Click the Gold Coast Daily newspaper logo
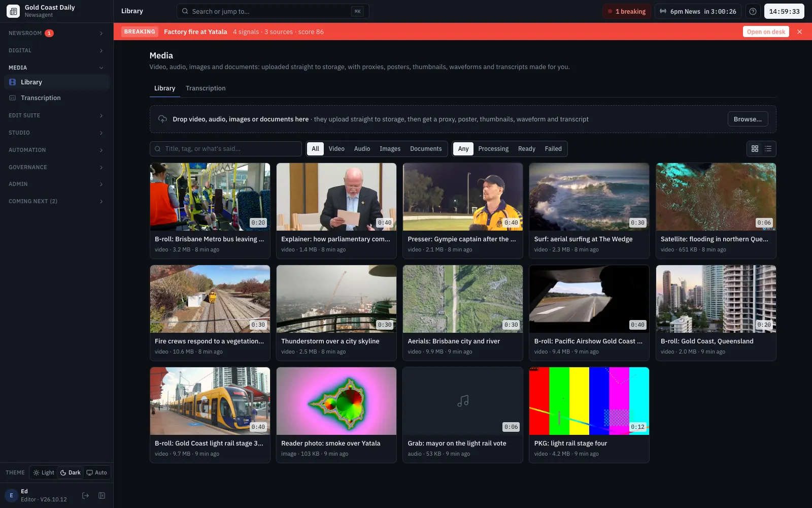Image resolution: width=812 pixels, height=508 pixels. [x=13, y=11]
